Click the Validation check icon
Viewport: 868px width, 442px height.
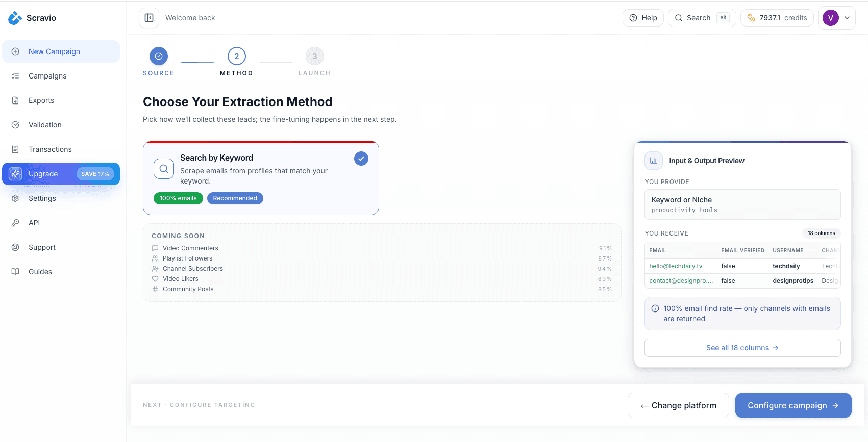[15, 125]
